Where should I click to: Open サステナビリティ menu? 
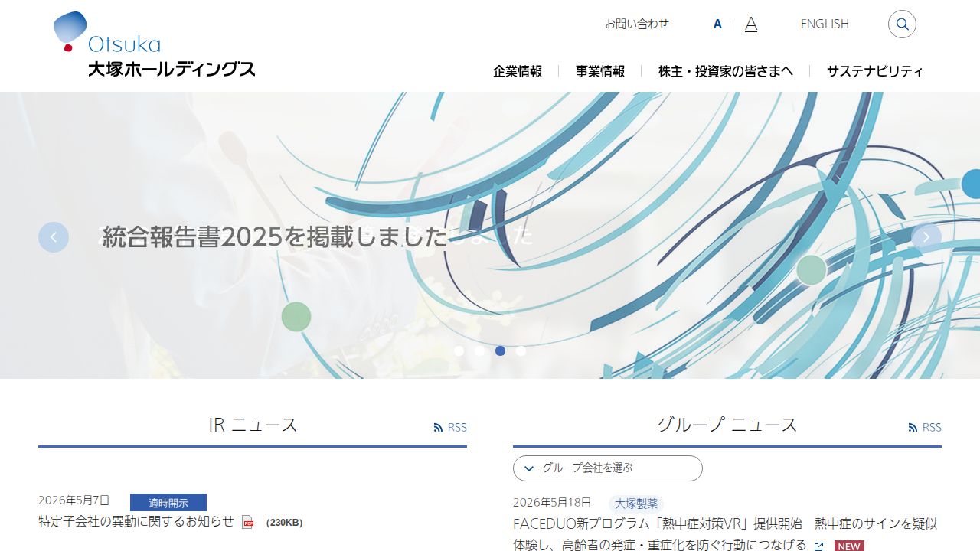875,71
